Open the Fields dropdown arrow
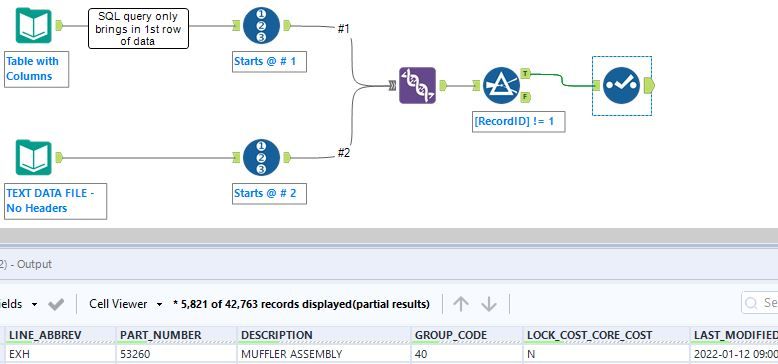This screenshot has width=778, height=364. [34, 304]
